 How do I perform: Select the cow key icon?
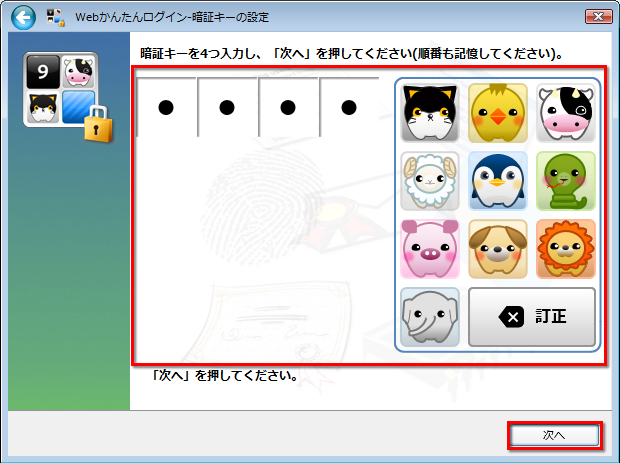click(566, 113)
